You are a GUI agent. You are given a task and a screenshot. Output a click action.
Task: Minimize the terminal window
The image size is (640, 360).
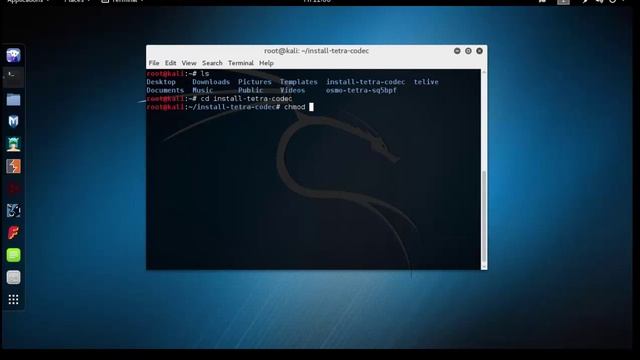click(457, 51)
